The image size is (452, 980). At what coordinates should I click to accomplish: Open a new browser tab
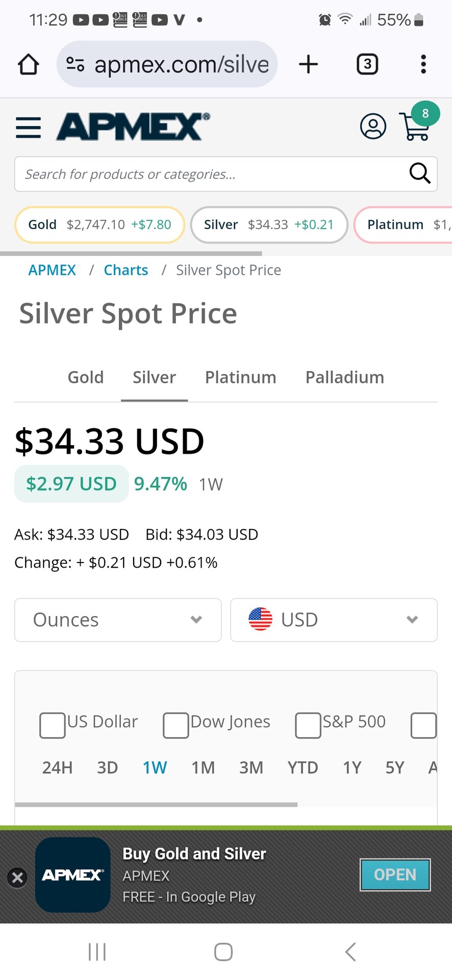pos(308,64)
